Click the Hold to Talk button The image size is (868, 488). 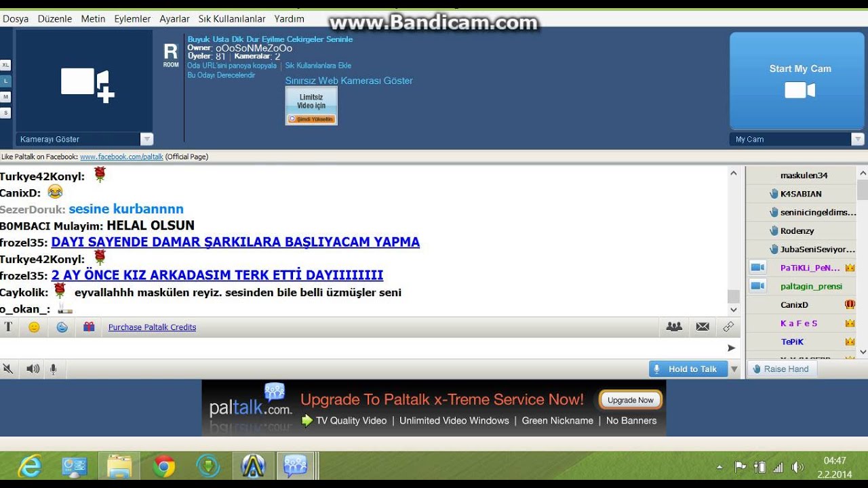(688, 369)
